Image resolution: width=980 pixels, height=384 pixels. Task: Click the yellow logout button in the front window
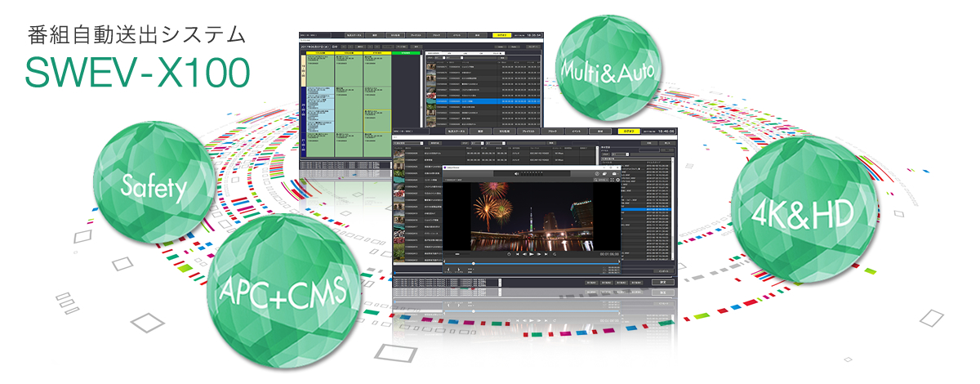tap(628, 131)
